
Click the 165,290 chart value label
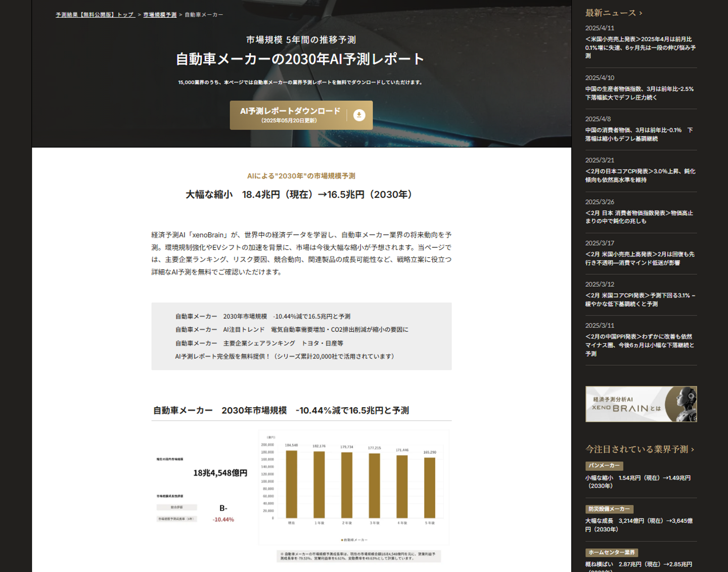430,452
